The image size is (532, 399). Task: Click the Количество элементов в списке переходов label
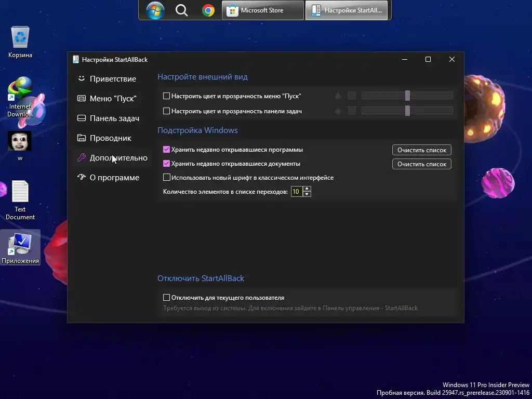coord(225,192)
